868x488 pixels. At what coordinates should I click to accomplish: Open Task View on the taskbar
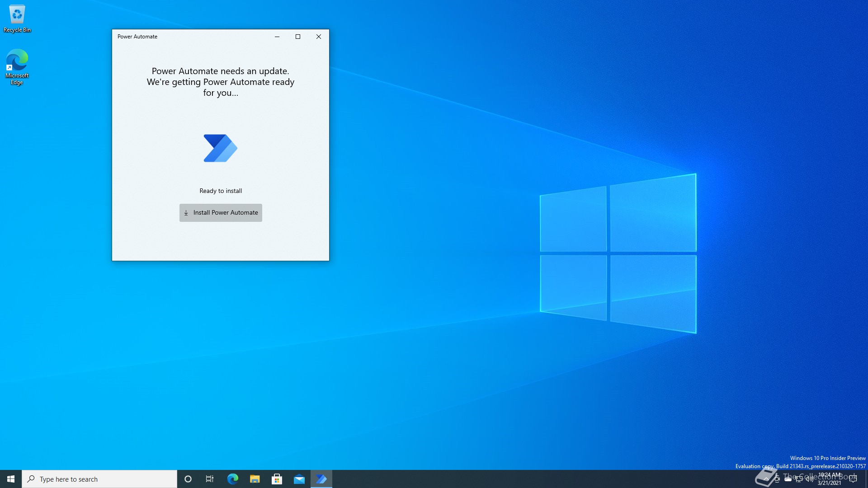pyautogui.click(x=210, y=479)
